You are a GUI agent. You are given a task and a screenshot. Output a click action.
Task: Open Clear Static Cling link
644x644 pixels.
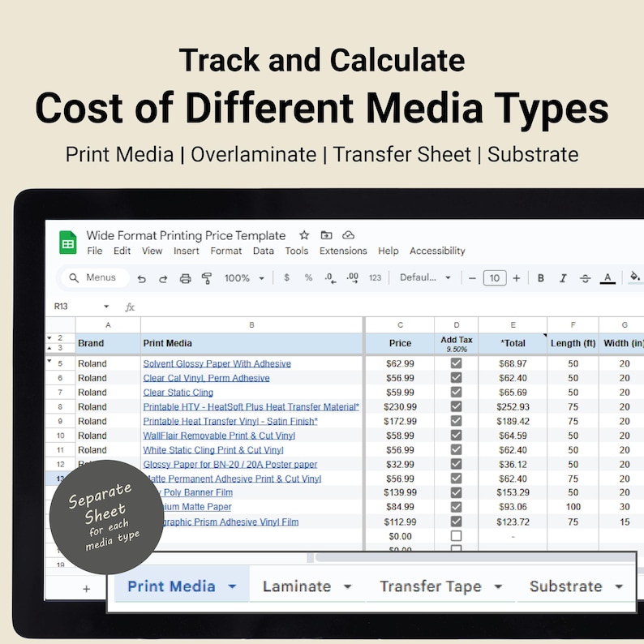coord(178,393)
